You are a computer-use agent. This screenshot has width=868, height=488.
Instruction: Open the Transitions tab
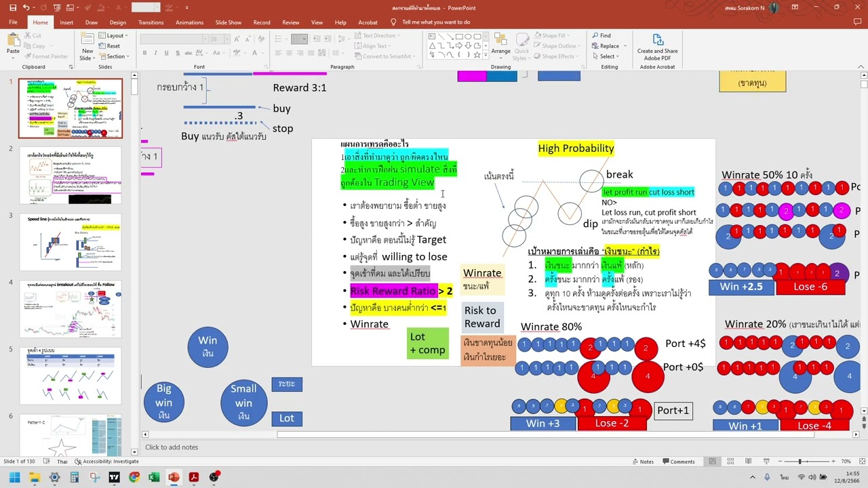click(151, 22)
